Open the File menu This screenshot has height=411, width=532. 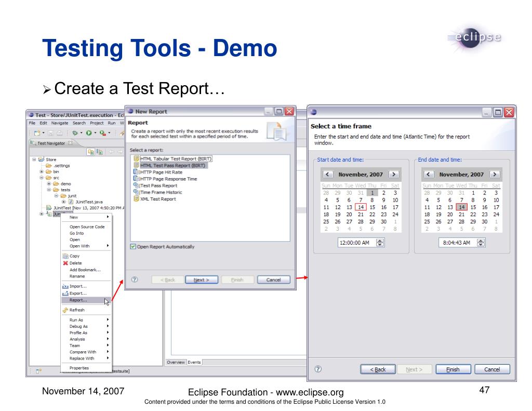pyautogui.click(x=32, y=123)
